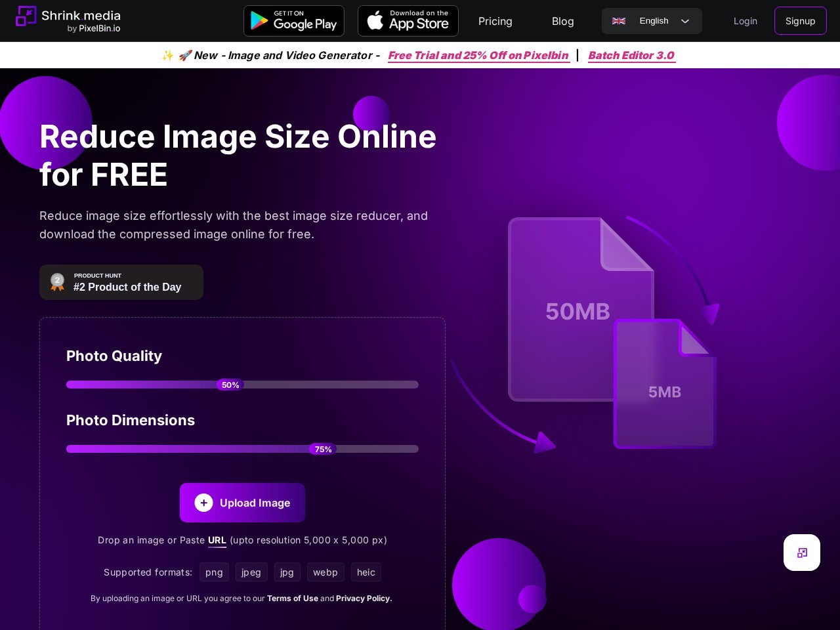Open the Apple App Store badge
This screenshot has height=630, width=840.
point(408,21)
